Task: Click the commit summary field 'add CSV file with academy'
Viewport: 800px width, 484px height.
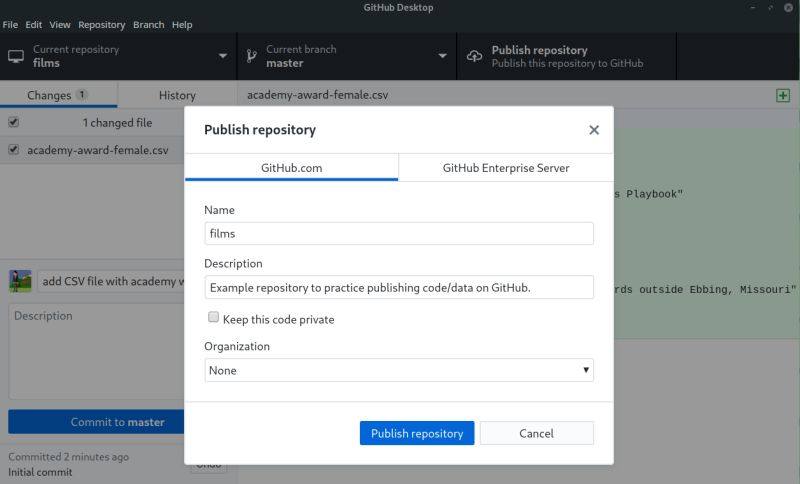Action: [x=111, y=281]
